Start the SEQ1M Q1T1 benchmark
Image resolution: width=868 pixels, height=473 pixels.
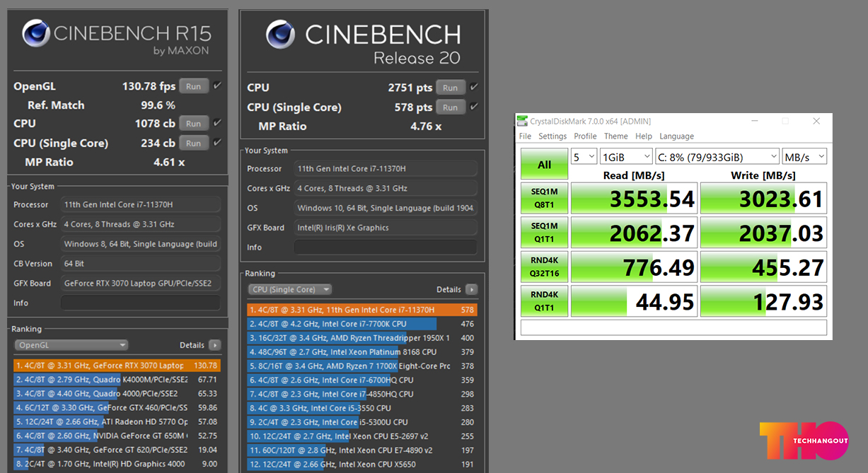[x=544, y=232]
